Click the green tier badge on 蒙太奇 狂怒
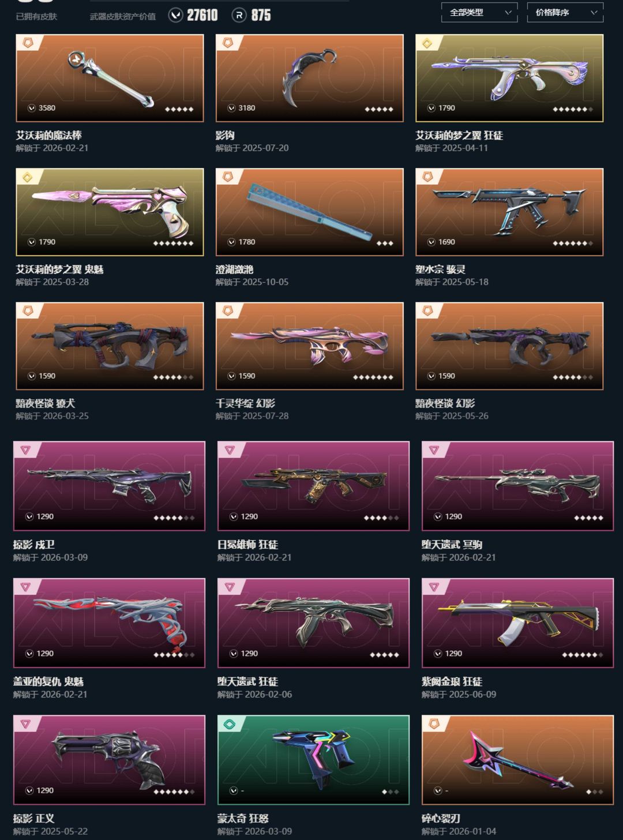This screenshot has height=840, width=623. (229, 724)
